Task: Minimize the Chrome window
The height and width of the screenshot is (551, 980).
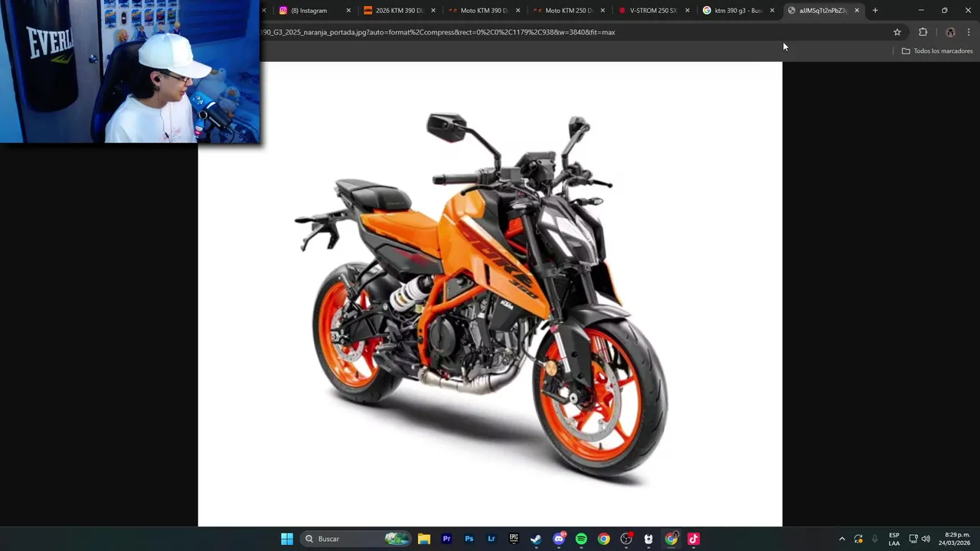Action: (921, 11)
